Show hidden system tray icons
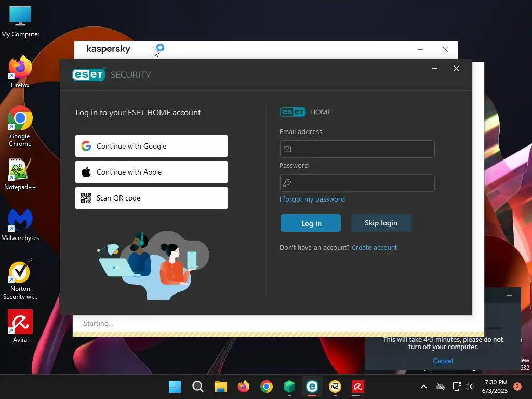This screenshot has width=532, height=399. pos(424,387)
